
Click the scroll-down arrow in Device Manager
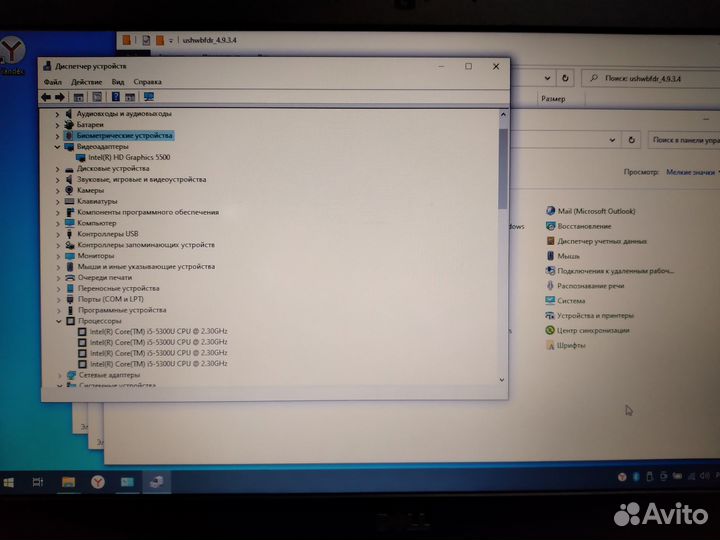(x=502, y=380)
